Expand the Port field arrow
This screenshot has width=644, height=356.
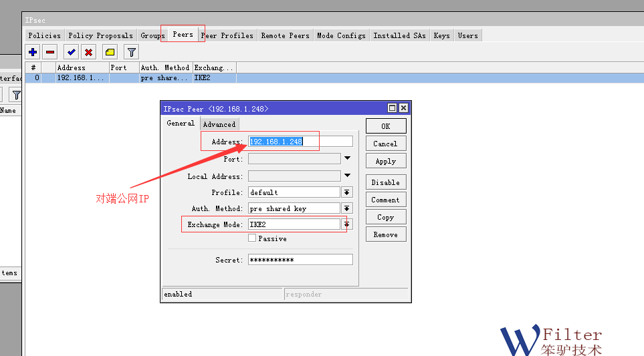347,159
